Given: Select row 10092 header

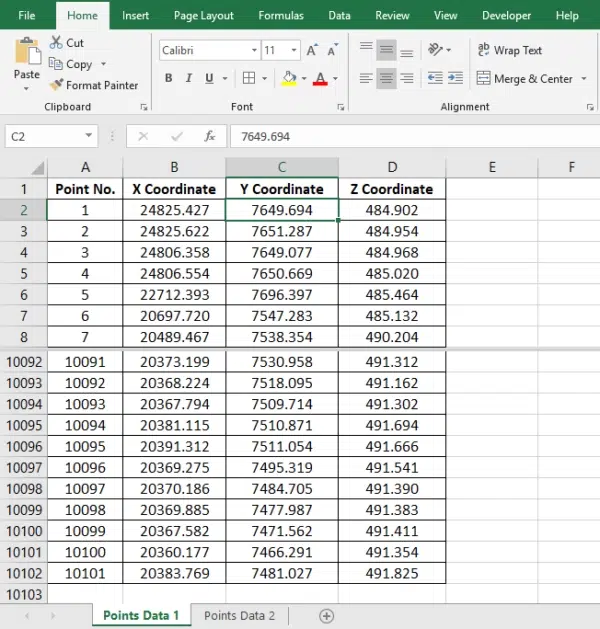Looking at the screenshot, I should pos(24,362).
